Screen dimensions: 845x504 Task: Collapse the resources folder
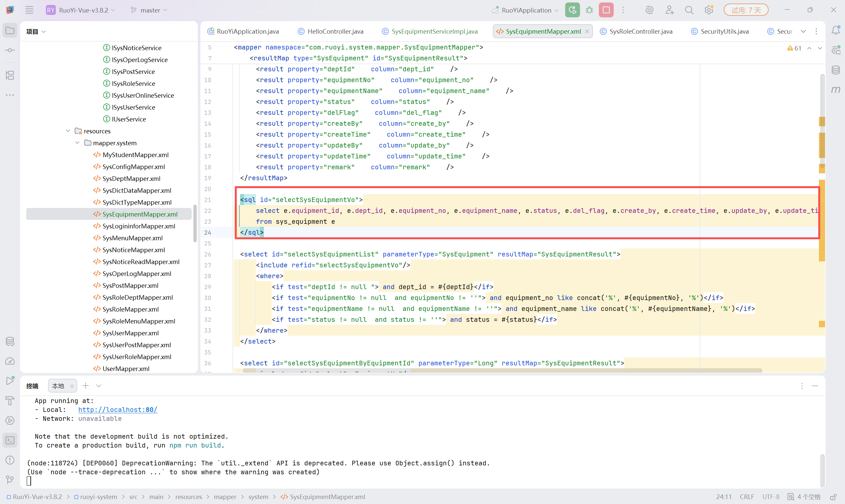click(x=68, y=131)
